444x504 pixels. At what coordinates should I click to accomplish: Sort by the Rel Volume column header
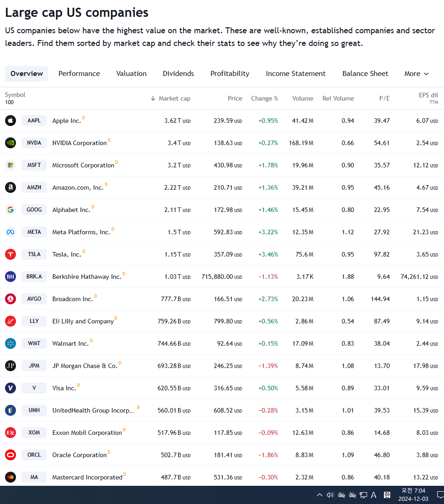(x=338, y=98)
